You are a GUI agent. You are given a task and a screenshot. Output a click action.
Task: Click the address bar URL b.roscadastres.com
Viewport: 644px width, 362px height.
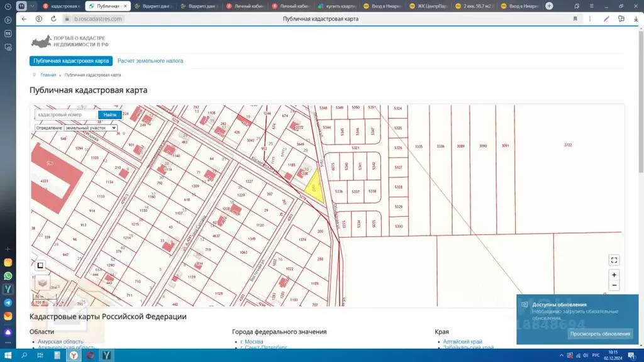(x=97, y=19)
